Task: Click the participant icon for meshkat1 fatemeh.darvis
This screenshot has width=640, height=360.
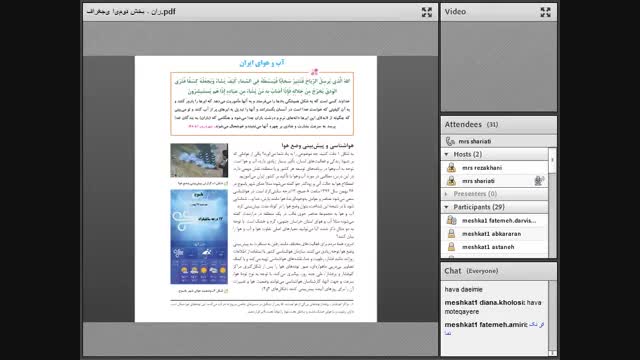Action: (x=451, y=220)
